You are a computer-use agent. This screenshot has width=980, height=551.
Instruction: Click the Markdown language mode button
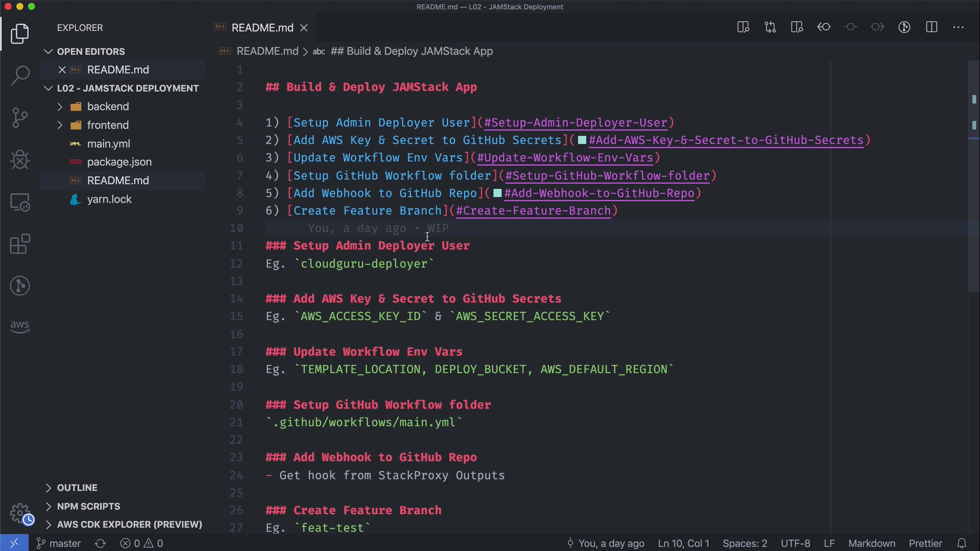pyautogui.click(x=871, y=543)
